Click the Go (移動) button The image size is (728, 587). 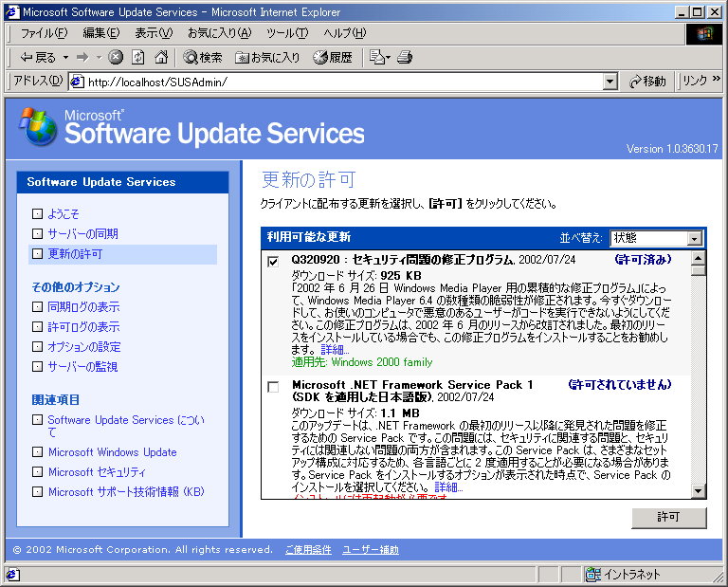(x=647, y=82)
